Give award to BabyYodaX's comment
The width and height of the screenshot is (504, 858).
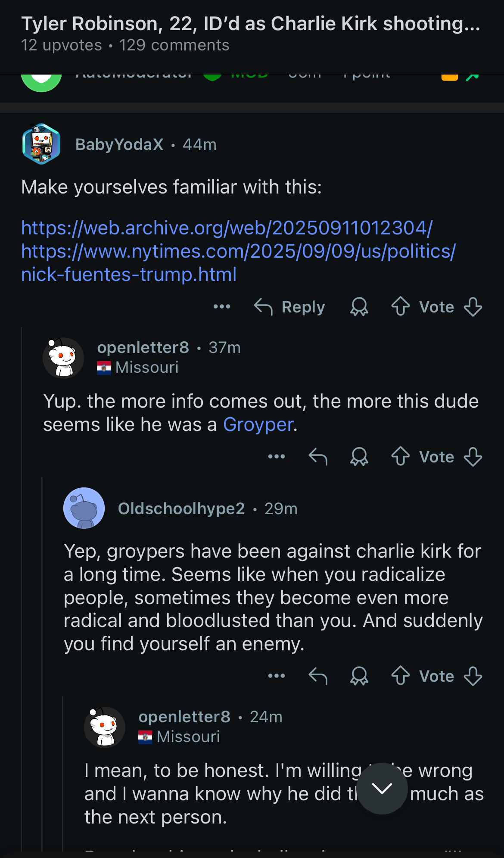click(x=359, y=306)
